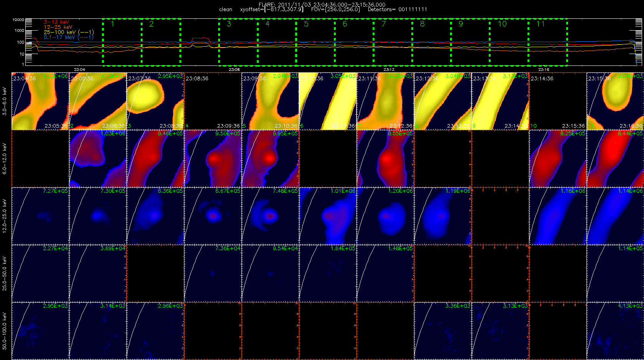Open the 25-50 keV image labeled 9.54E+04
The image size is (644, 360).
point(270,273)
